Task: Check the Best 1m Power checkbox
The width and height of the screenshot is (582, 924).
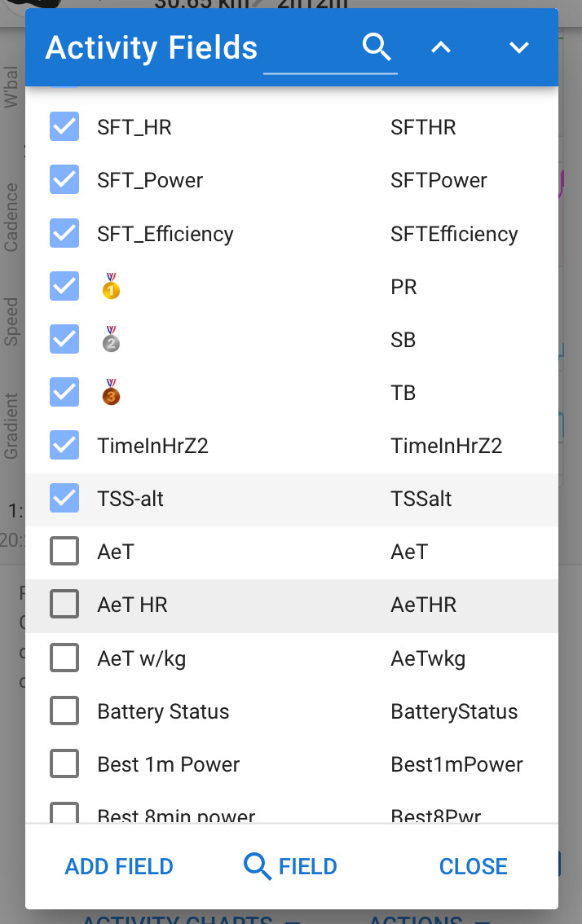Action: tap(64, 763)
